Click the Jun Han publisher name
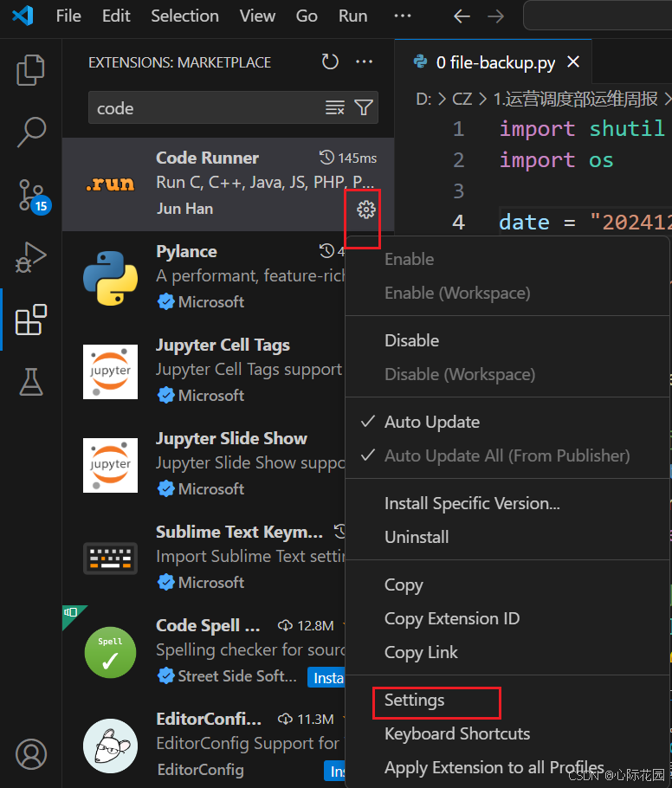672x788 pixels. pyautogui.click(x=185, y=209)
